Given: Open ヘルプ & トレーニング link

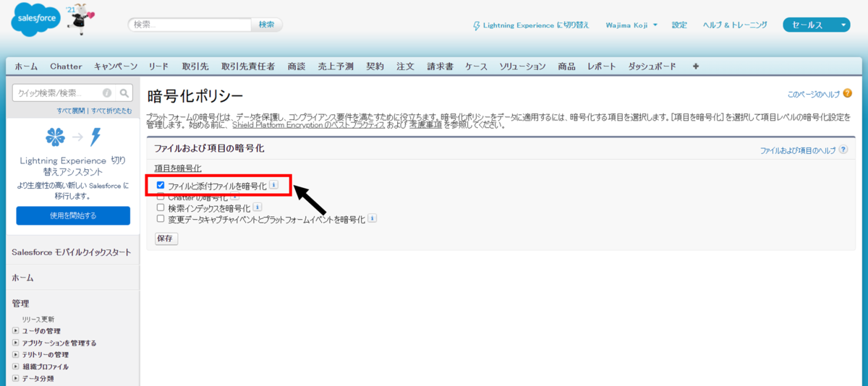Looking at the screenshot, I should [x=735, y=25].
